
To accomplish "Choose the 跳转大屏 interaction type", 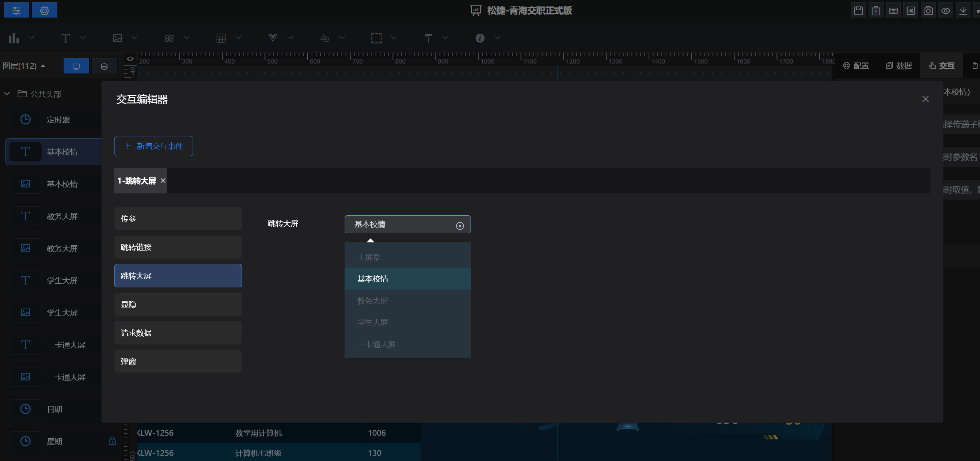I will (x=178, y=276).
